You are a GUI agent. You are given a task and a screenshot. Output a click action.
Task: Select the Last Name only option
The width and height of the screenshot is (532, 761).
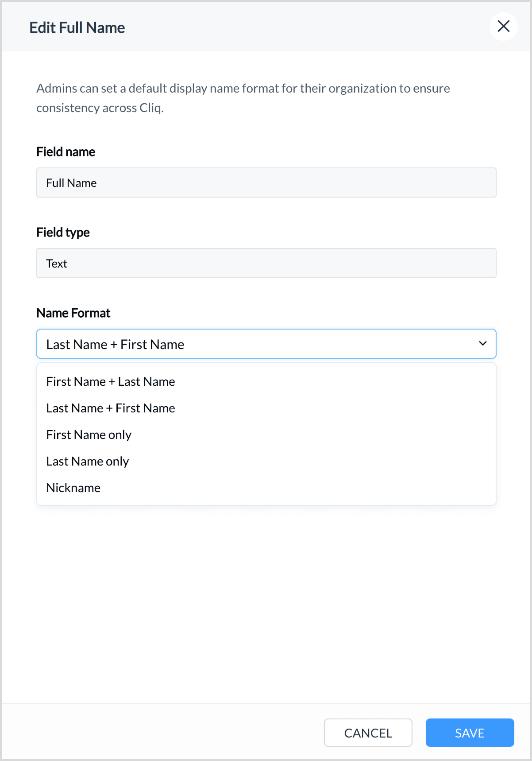[266, 461]
